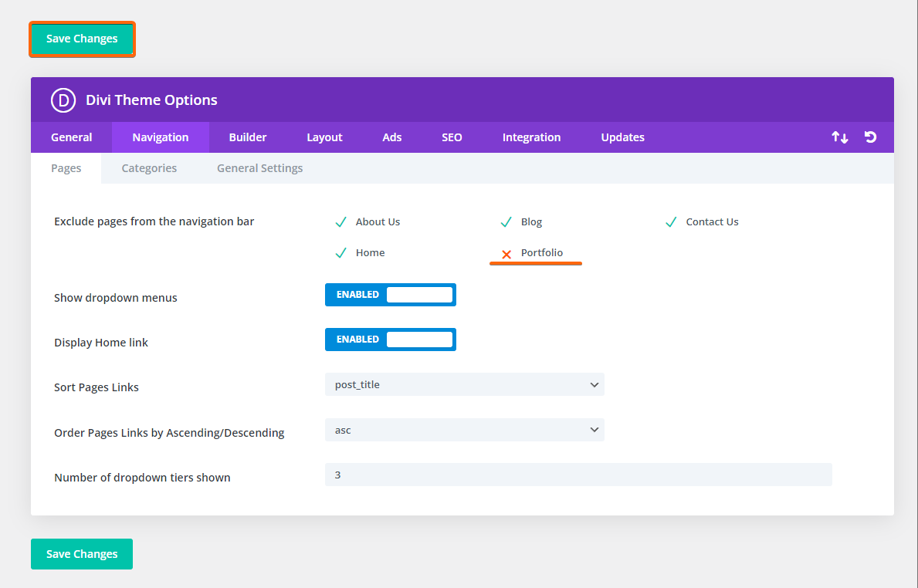The image size is (918, 588).
Task: Select the Navigation tab
Action: (161, 137)
